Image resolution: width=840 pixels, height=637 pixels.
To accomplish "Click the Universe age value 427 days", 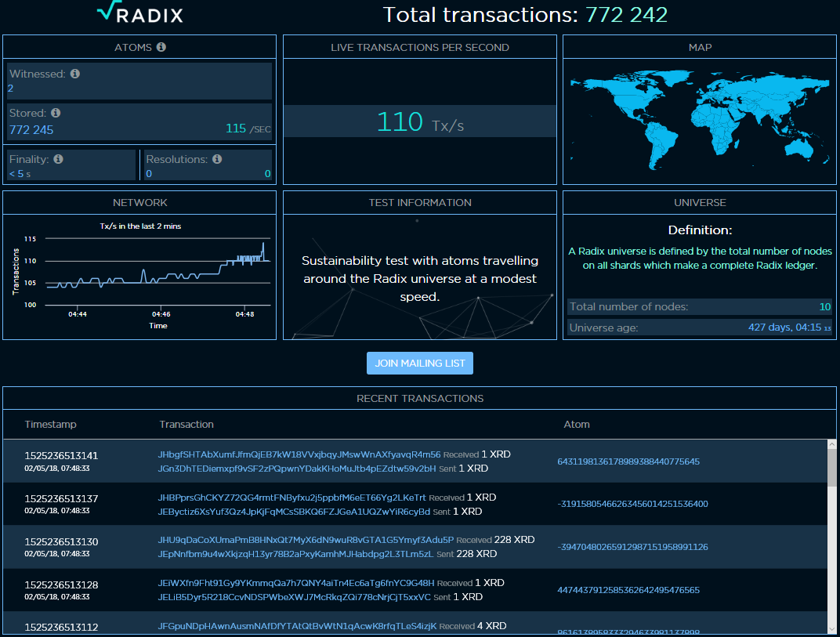I will pos(790,328).
